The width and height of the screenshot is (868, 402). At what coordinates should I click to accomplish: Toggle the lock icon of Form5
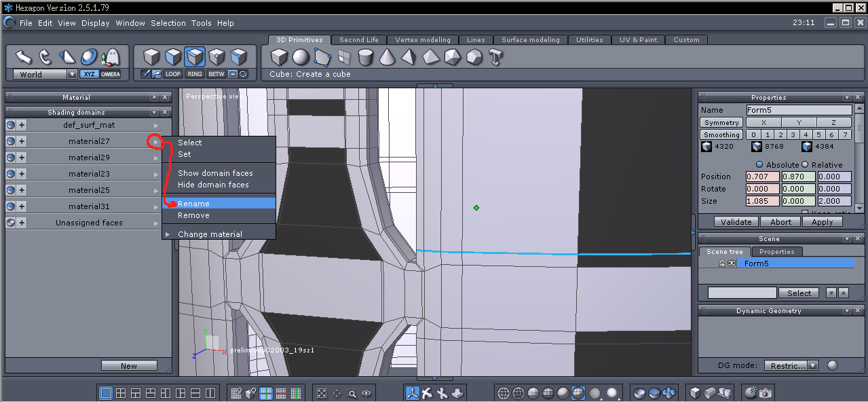pos(723,263)
